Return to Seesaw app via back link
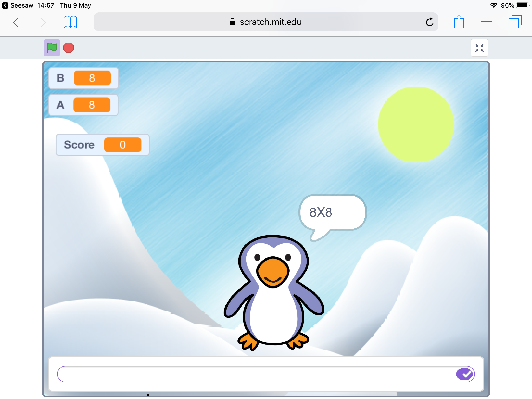 pyautogui.click(x=18, y=5)
